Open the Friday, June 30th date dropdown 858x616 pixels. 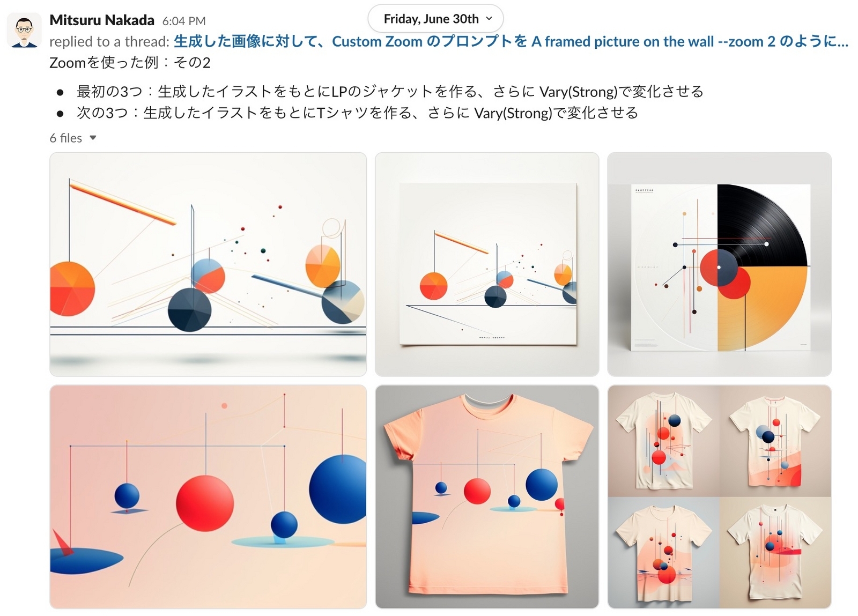tap(435, 19)
